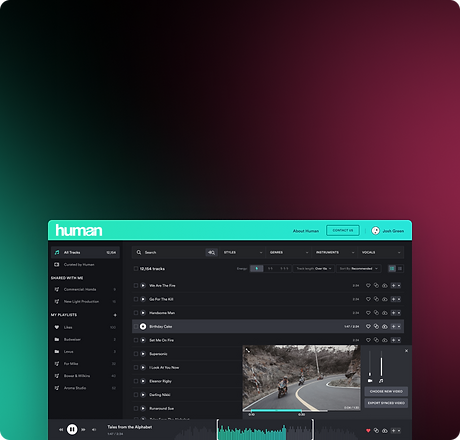Unlike the current track with red heart
The width and height of the screenshot is (460, 440).
368,431
